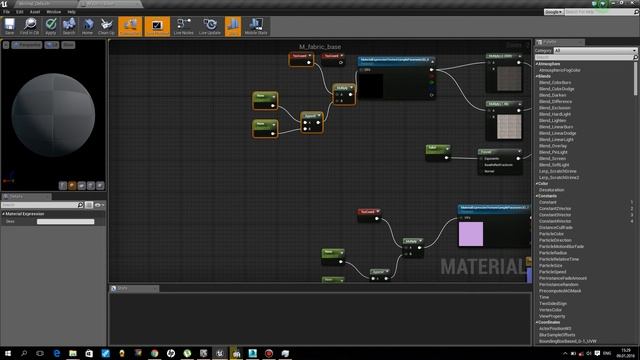Click the Details search magnifier icon
640x360 pixels.
coord(80,205)
